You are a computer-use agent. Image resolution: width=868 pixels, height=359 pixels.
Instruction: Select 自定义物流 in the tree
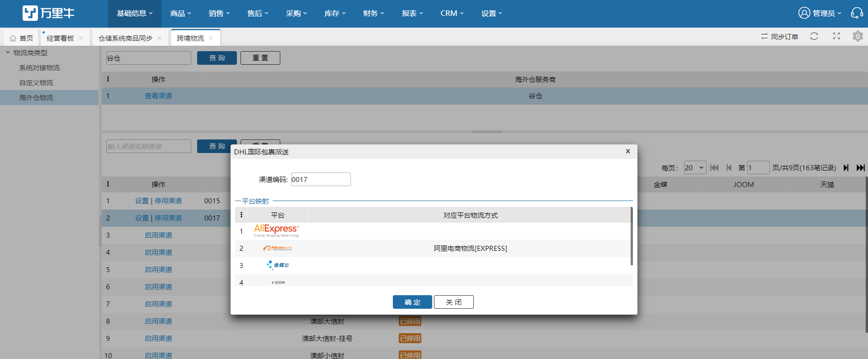tap(36, 82)
